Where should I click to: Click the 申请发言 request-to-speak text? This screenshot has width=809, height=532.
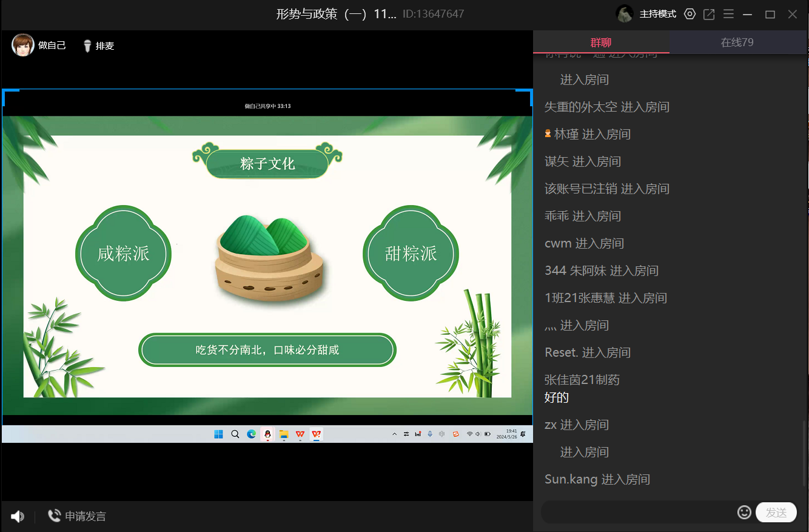point(86,516)
